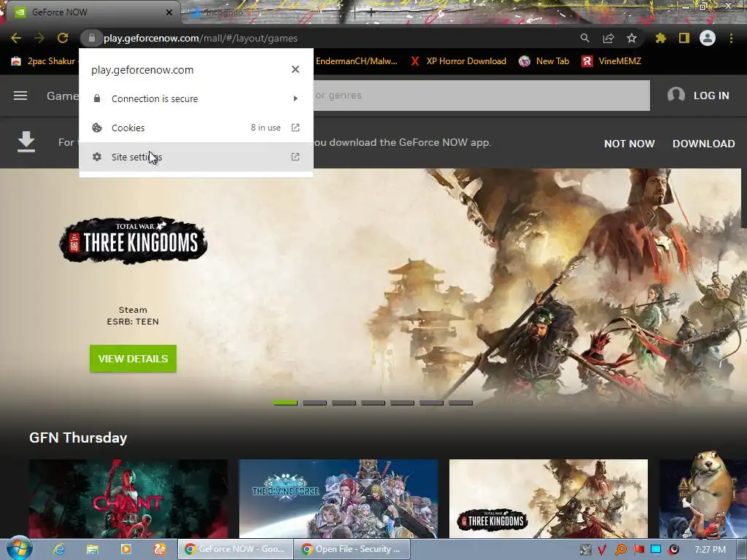Open the address bar search icon
747x560 pixels.
click(x=584, y=38)
